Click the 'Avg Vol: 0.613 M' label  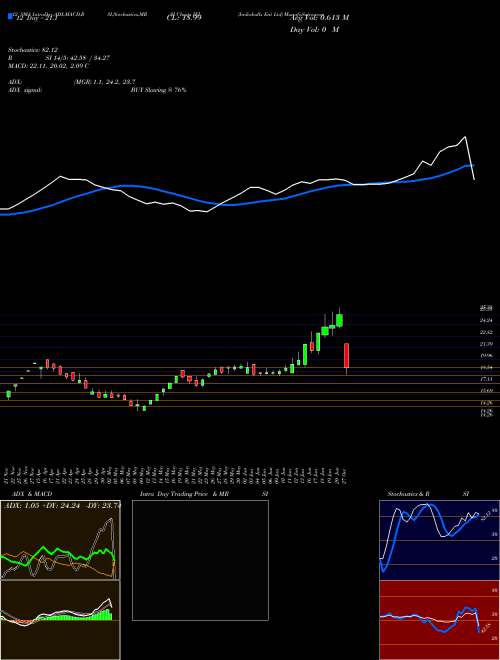[319, 18]
